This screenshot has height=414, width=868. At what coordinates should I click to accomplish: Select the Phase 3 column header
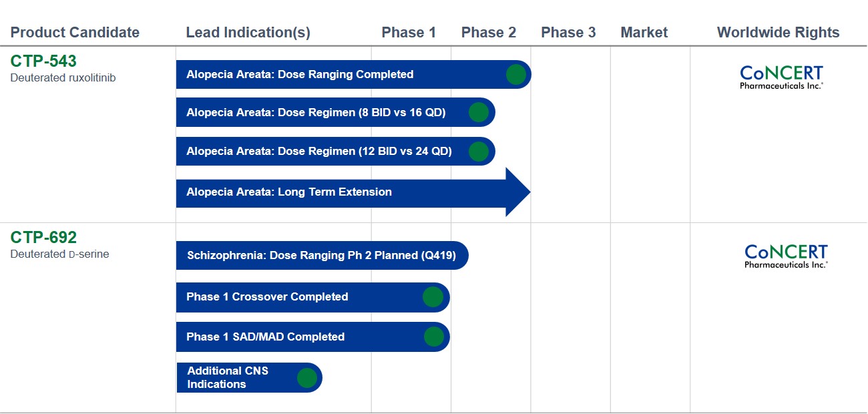568,32
